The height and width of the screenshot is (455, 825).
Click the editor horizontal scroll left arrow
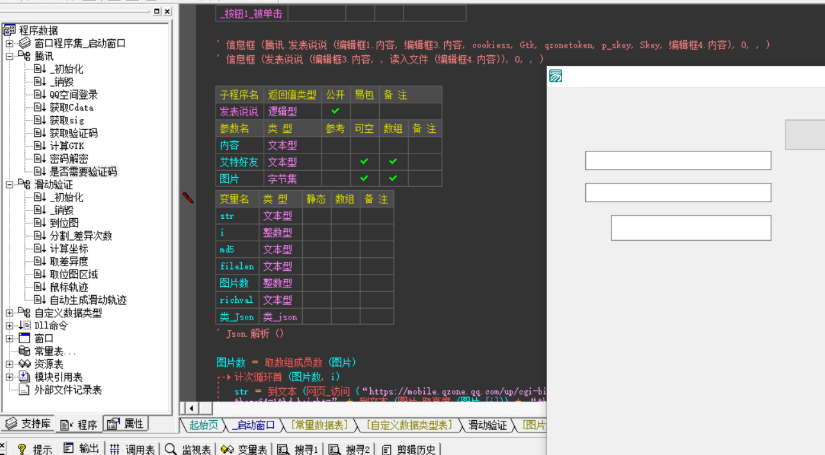click(192, 408)
